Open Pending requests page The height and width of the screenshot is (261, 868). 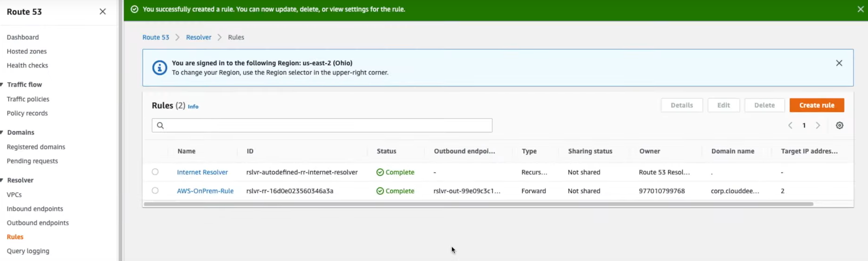pyautogui.click(x=32, y=161)
